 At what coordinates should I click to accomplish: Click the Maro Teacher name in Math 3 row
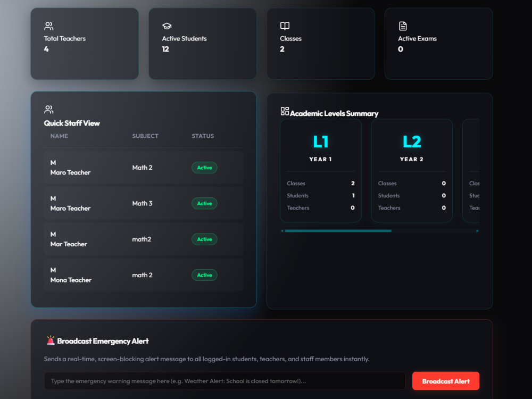(70, 209)
